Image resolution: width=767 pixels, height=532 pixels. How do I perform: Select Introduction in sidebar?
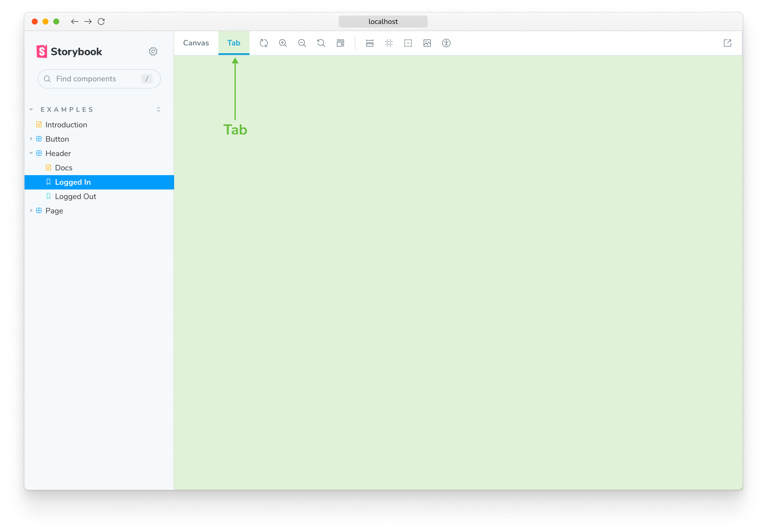[x=66, y=124]
